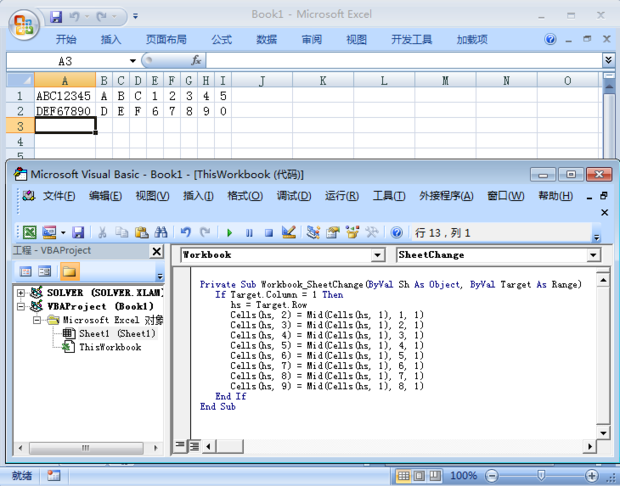Screen dimensions: 620x486
Task: Open the 开发工具 ribbon tab
Action: (412, 40)
